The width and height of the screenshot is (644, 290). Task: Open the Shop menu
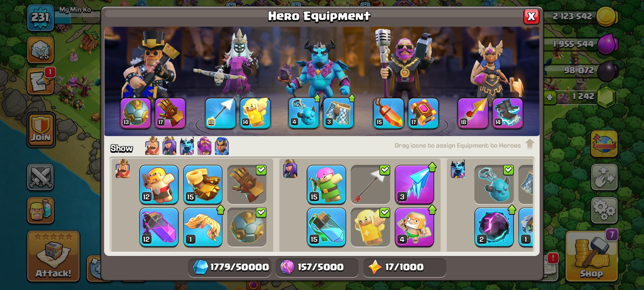coord(591,256)
